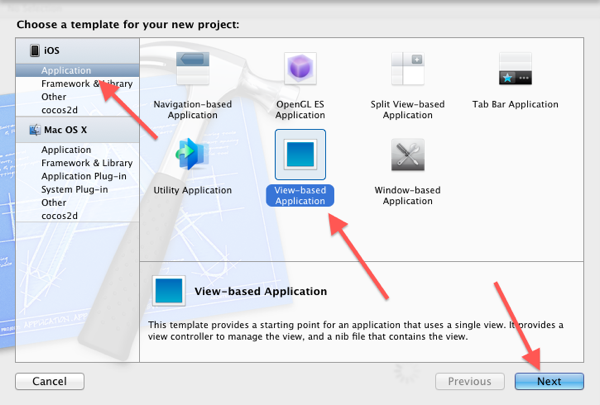Click the Mac OS X Finder icon
The height and width of the screenshot is (405, 600).
(x=35, y=130)
